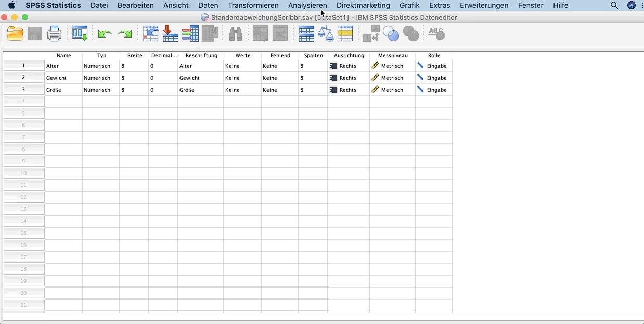Click the Werte cell 'Keine' for Alter
The height and width of the screenshot is (324, 644).
243,66
